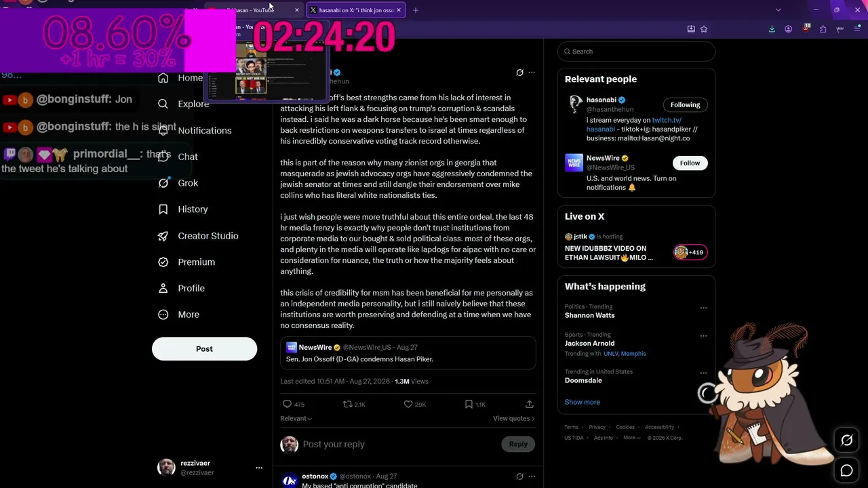
Task: Open the quoted NewsWire post card
Action: click(x=408, y=352)
